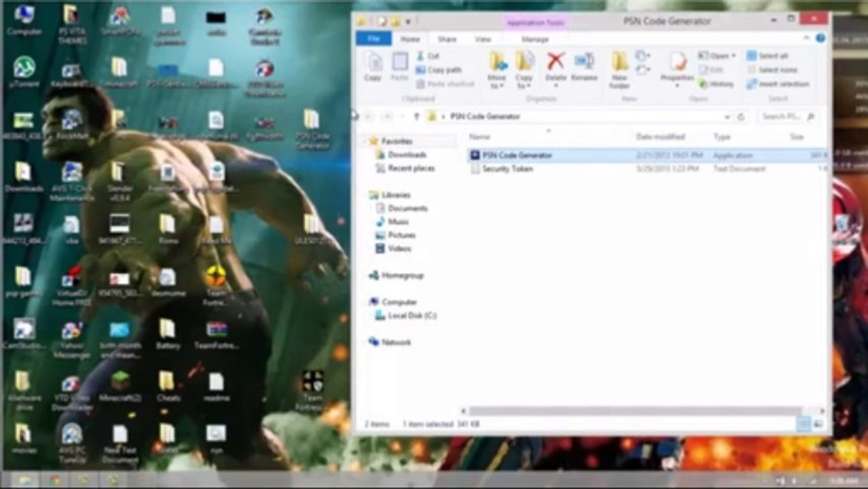Screen dimensions: 868x489
Task: Switch to the Home ribbon tab
Action: tap(410, 39)
